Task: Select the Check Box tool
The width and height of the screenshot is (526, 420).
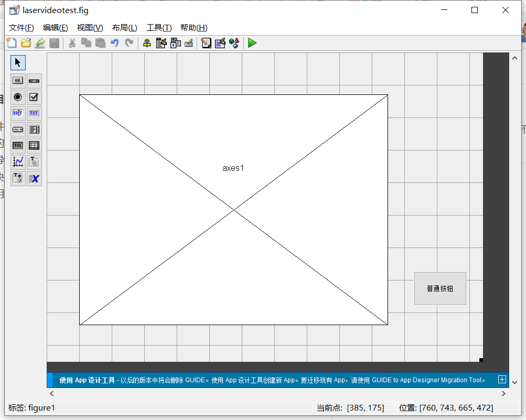Action: (x=34, y=96)
